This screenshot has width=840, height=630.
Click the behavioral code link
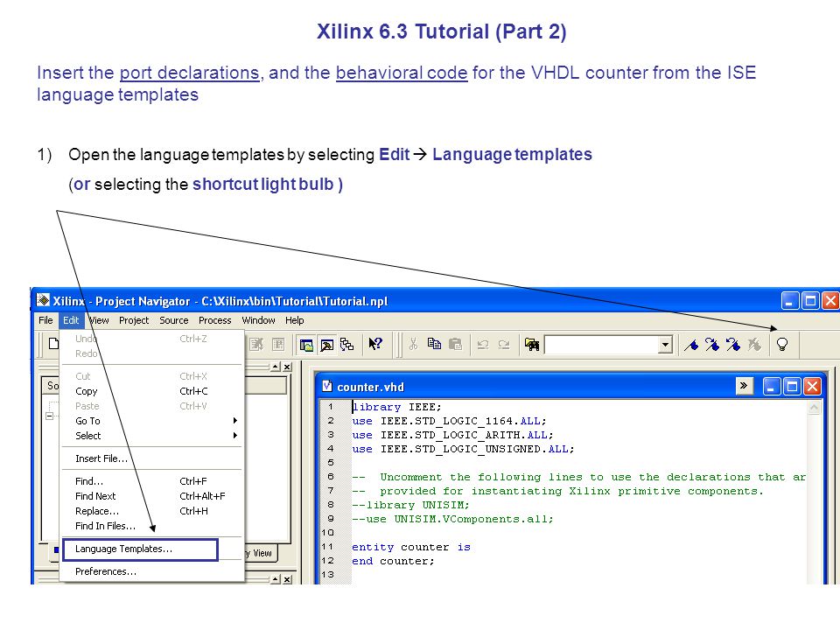coord(402,73)
